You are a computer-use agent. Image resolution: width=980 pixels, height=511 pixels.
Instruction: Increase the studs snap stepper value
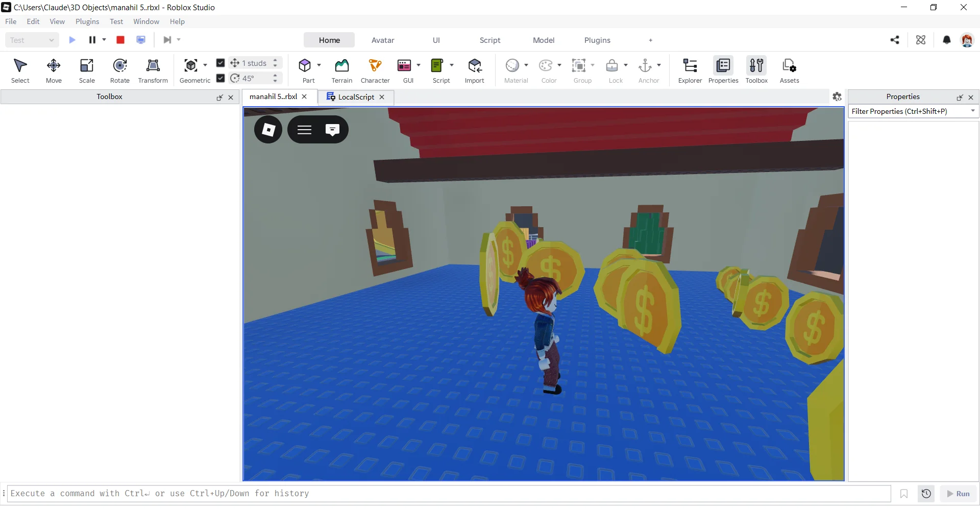tap(275, 60)
